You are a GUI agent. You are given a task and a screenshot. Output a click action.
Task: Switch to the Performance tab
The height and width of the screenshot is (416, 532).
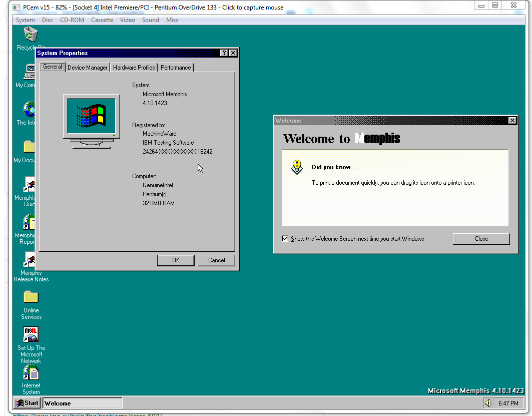pos(176,68)
